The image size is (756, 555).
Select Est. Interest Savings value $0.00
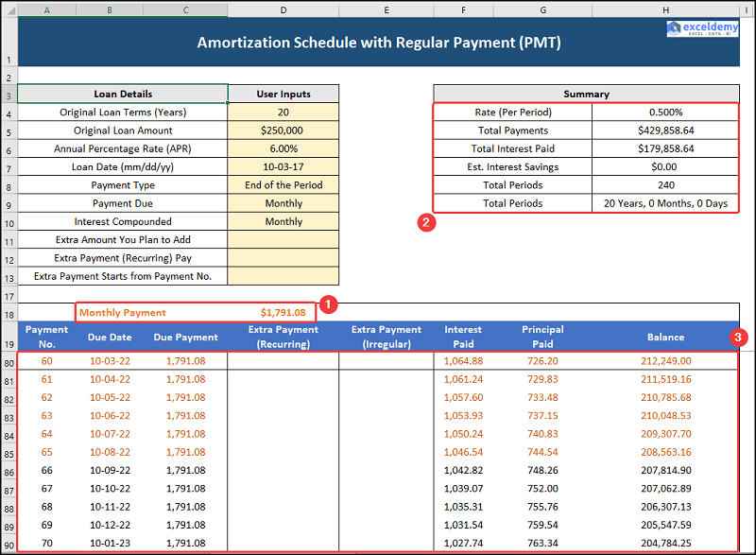click(x=665, y=166)
